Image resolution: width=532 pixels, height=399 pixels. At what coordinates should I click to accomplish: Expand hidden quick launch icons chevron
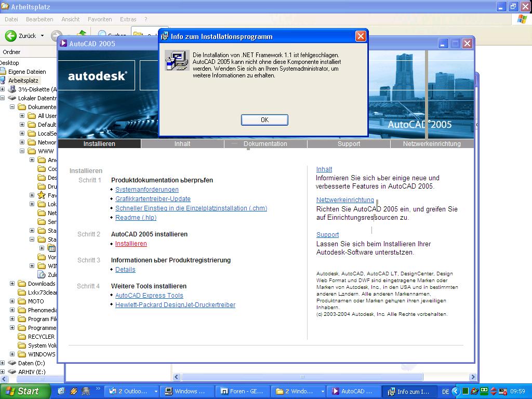click(98, 389)
